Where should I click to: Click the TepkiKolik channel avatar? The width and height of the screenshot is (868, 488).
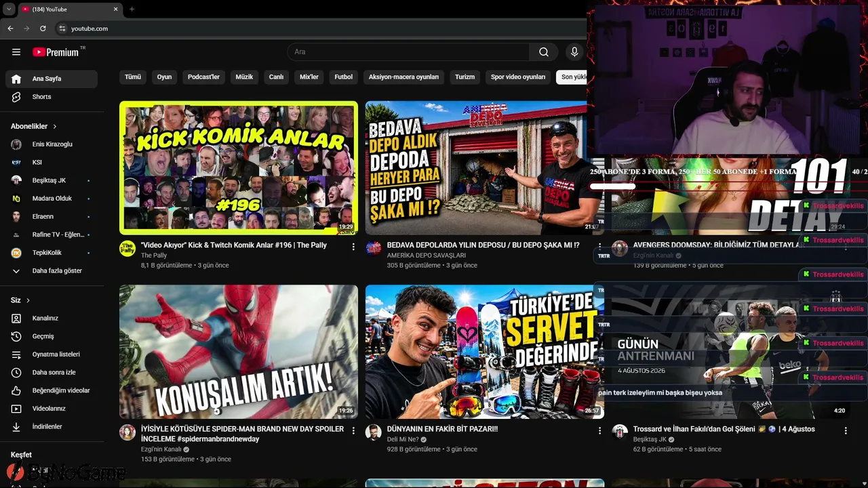(x=16, y=253)
